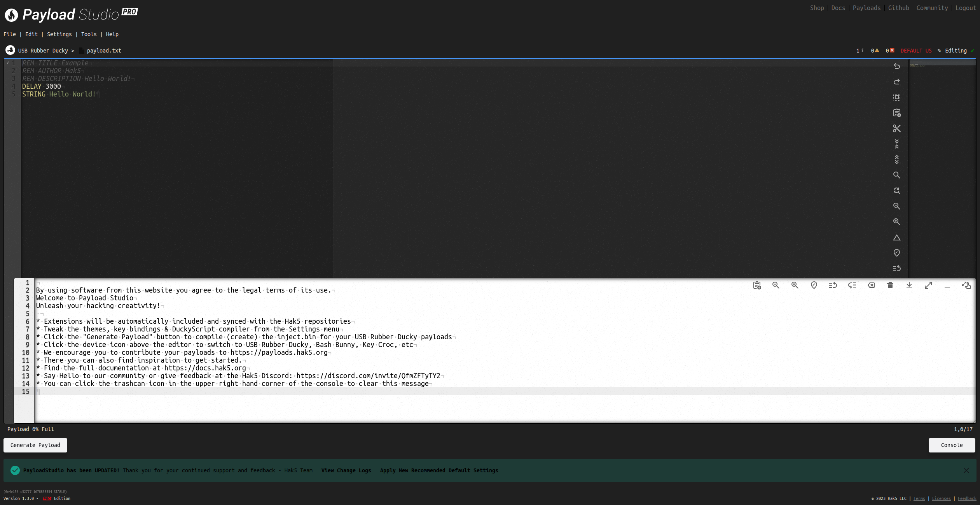Zoom in the editor font

click(896, 222)
